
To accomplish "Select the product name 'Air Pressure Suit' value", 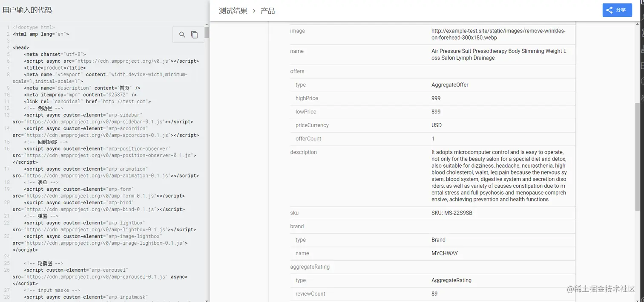I will pos(499,54).
